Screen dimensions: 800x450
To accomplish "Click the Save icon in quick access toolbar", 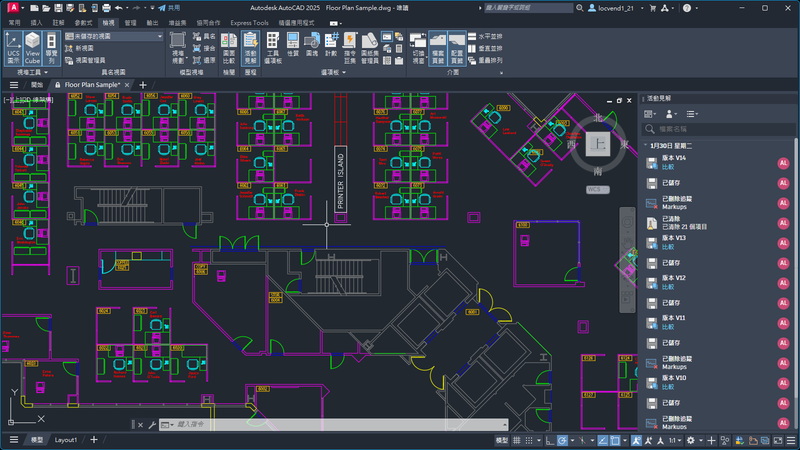I will [58, 8].
